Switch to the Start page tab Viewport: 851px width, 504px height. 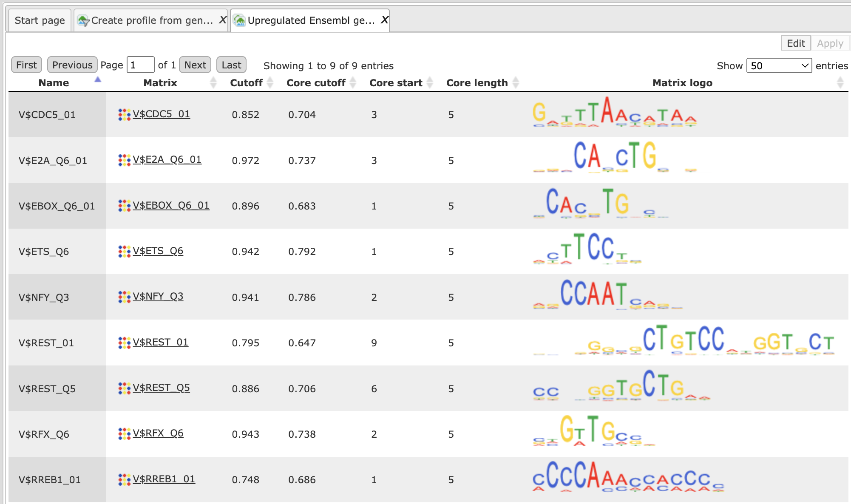click(40, 20)
